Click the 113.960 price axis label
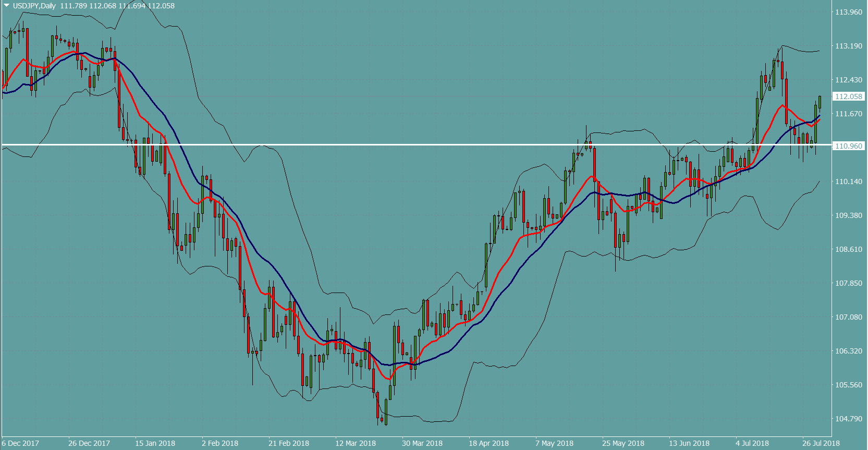This screenshot has width=868, height=450. 848,12
